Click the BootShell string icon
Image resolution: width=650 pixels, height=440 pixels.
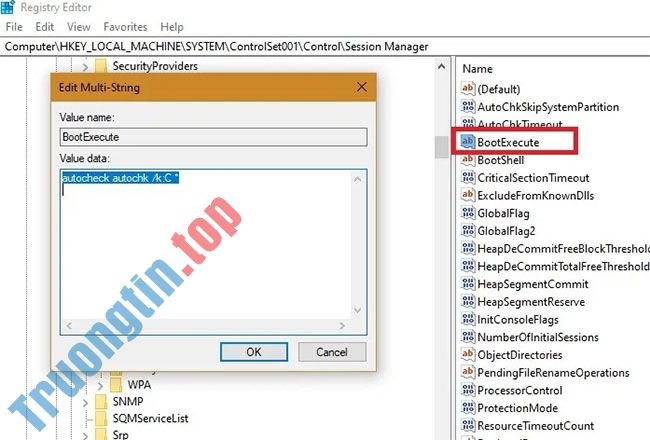[x=468, y=159]
